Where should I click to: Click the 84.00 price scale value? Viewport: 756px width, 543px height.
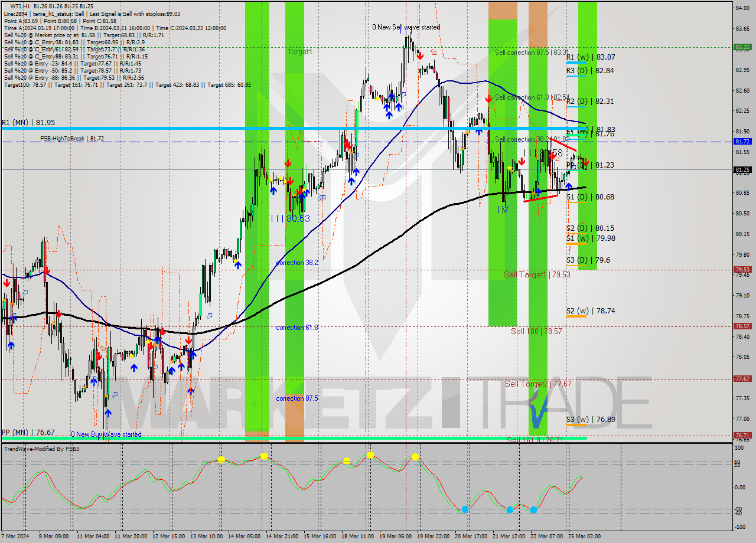[742, 8]
